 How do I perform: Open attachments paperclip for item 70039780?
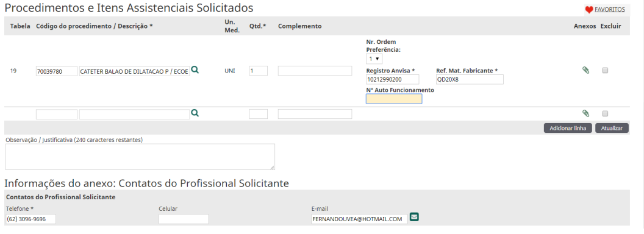point(585,70)
